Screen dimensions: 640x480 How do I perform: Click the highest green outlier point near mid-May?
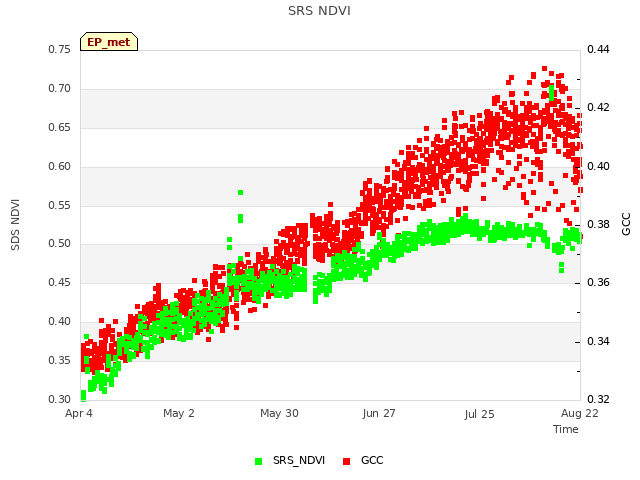tap(240, 192)
